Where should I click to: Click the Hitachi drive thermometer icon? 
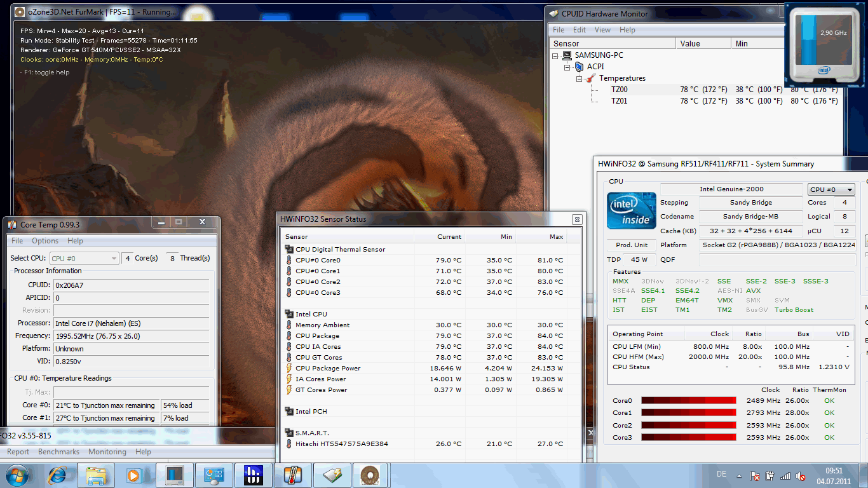[x=289, y=444]
